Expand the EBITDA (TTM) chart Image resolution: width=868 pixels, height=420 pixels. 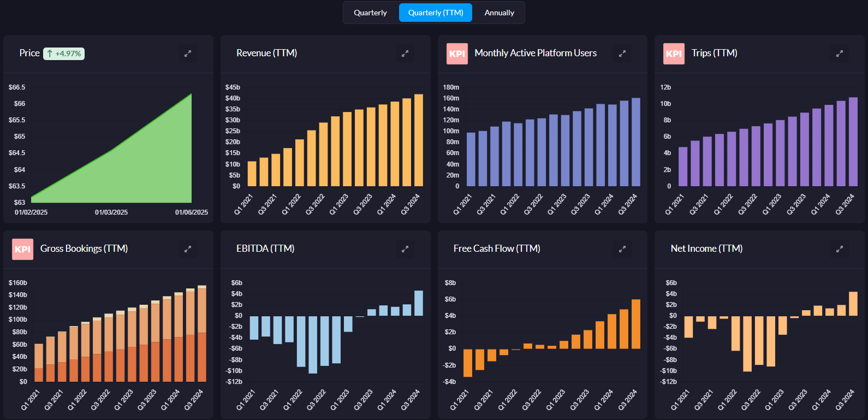pyautogui.click(x=405, y=249)
